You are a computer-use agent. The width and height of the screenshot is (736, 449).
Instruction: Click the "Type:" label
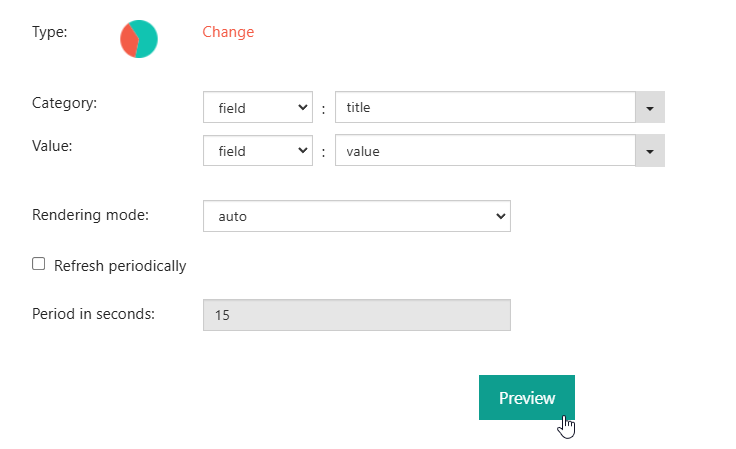click(x=50, y=32)
